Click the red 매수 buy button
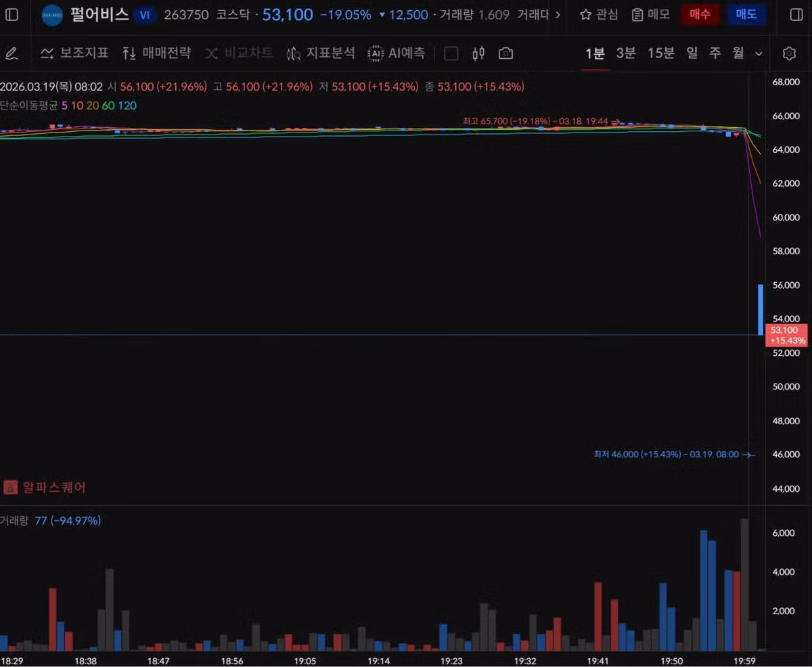The width and height of the screenshot is (812, 667). point(700,14)
